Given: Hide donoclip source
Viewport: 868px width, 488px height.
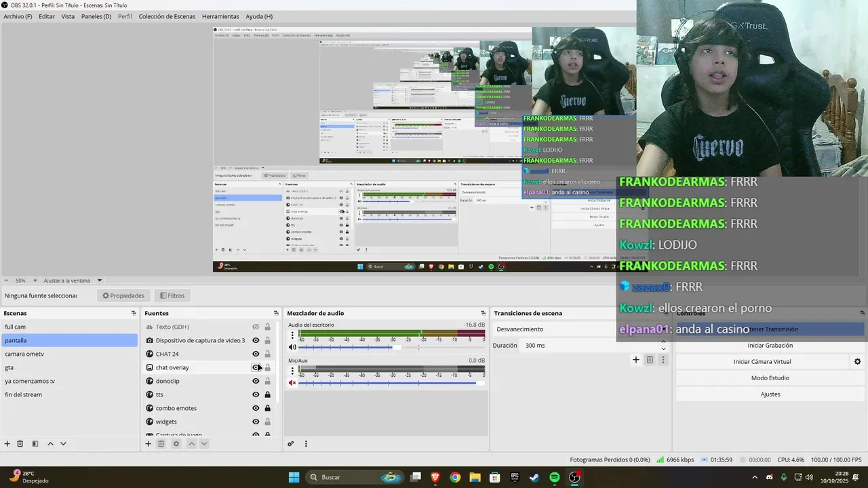Looking at the screenshot, I should click(256, 381).
